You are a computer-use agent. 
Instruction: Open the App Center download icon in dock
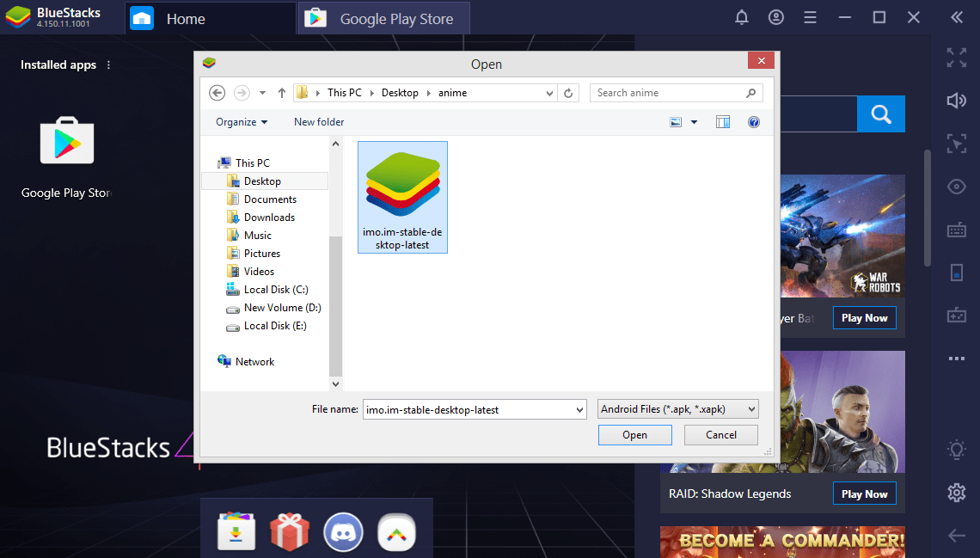click(x=236, y=531)
